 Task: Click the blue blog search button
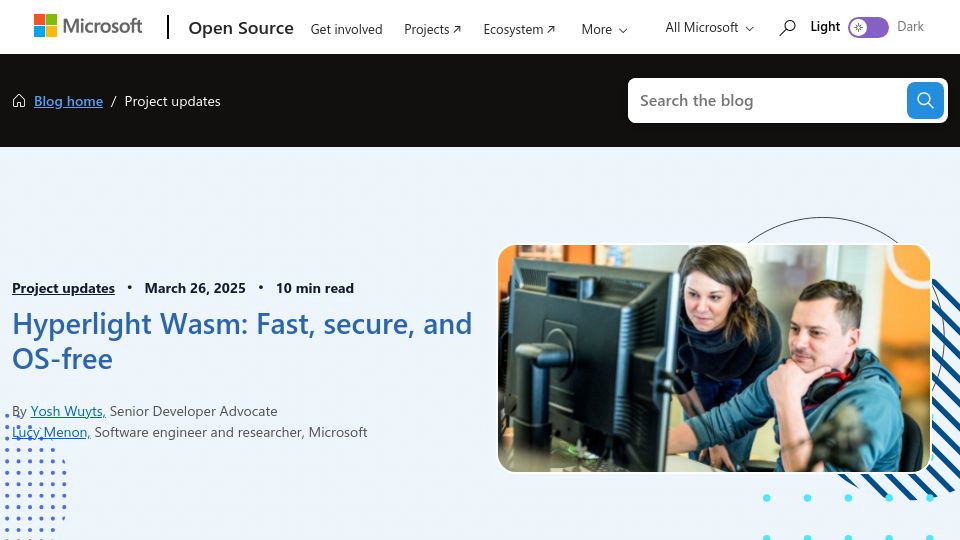pyautogui.click(x=925, y=100)
